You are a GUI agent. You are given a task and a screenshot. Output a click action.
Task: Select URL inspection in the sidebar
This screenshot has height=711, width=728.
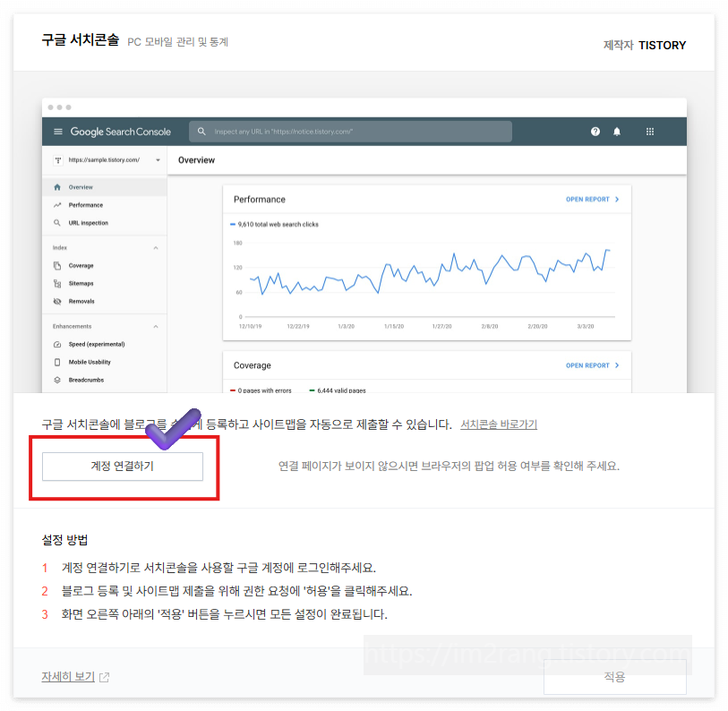click(105, 223)
